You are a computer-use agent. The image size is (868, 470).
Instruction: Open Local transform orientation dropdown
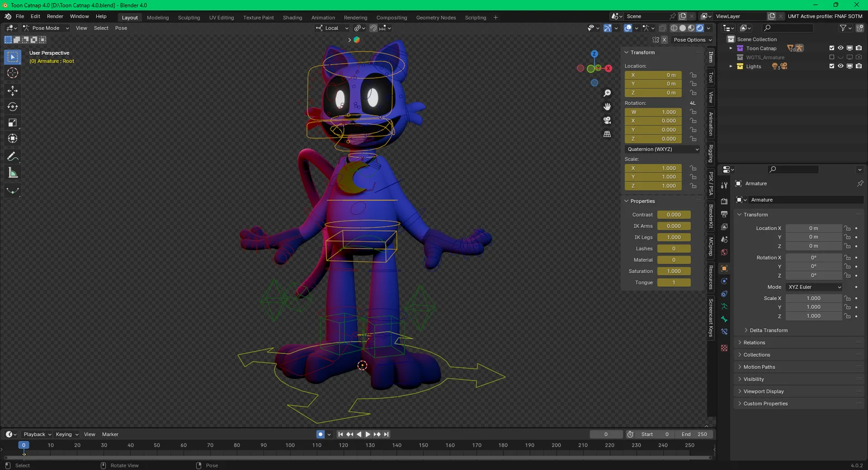pos(332,28)
